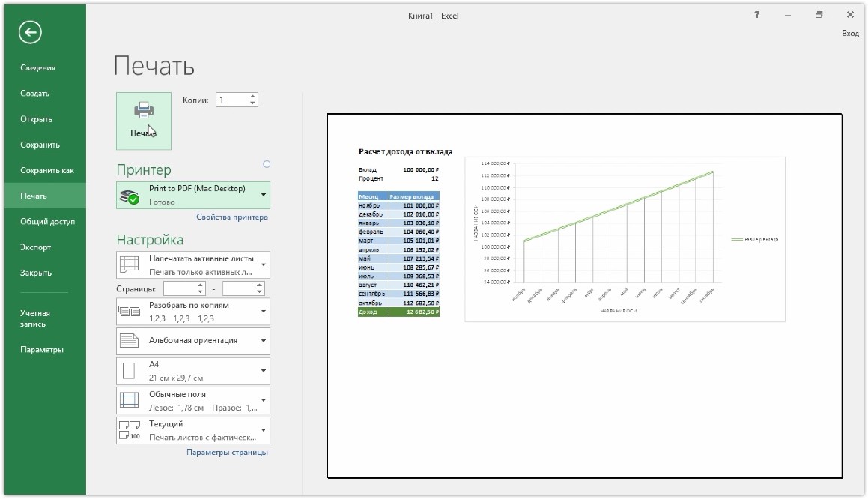Click preview title Расчет дохода от вклада
The width and height of the screenshot is (868, 499).
[x=405, y=151]
